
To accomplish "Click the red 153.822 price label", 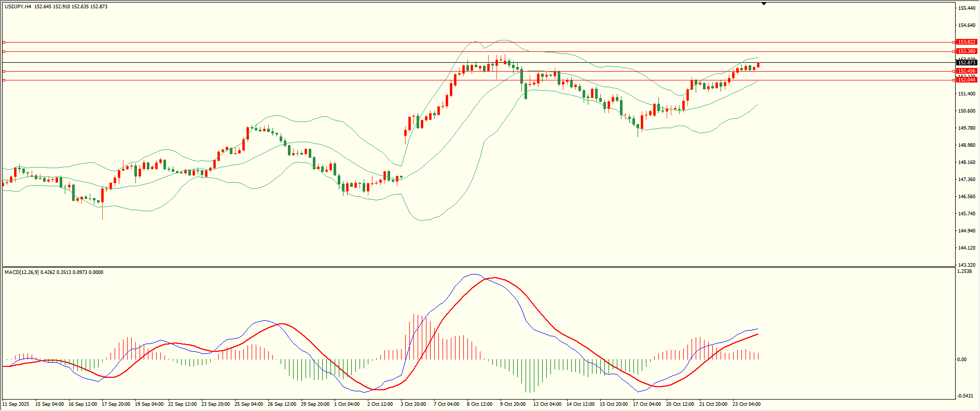I will tap(967, 42).
